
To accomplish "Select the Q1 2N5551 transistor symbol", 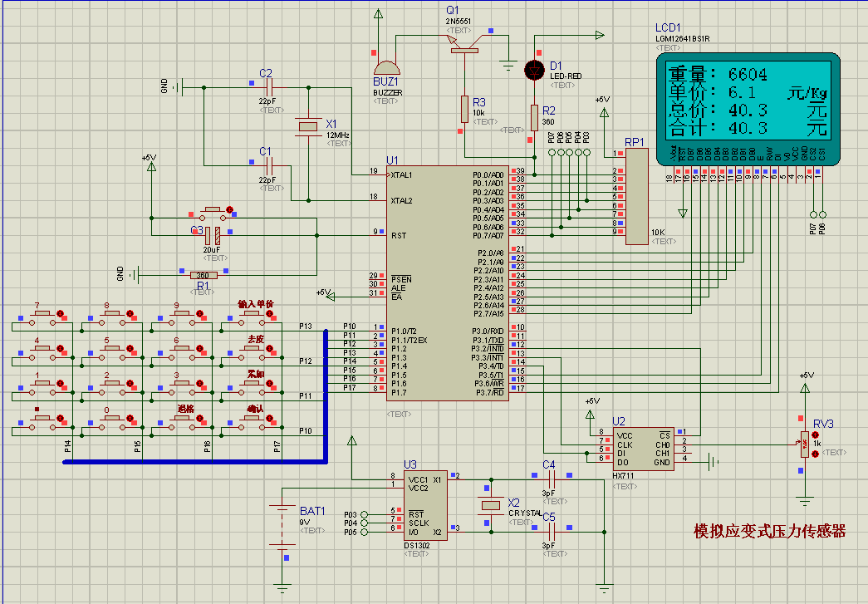I will (x=463, y=44).
